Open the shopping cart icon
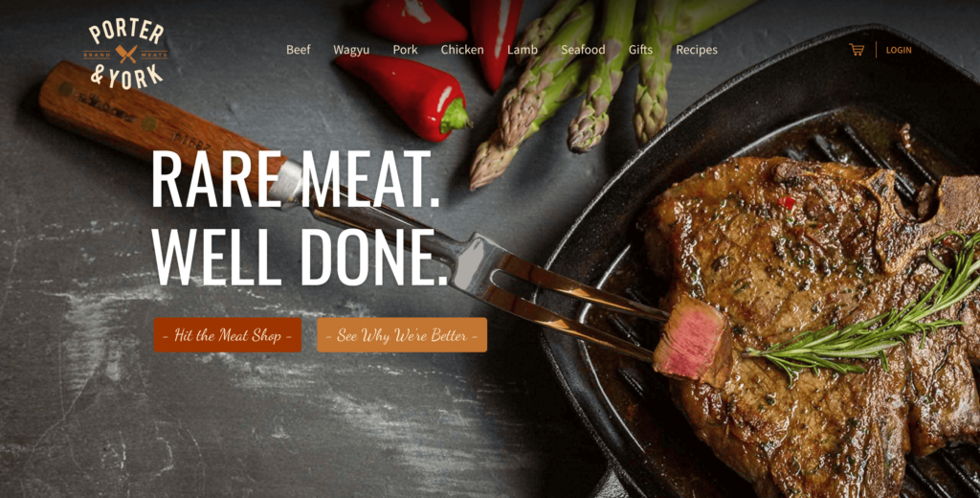980x498 pixels. pos(857,50)
